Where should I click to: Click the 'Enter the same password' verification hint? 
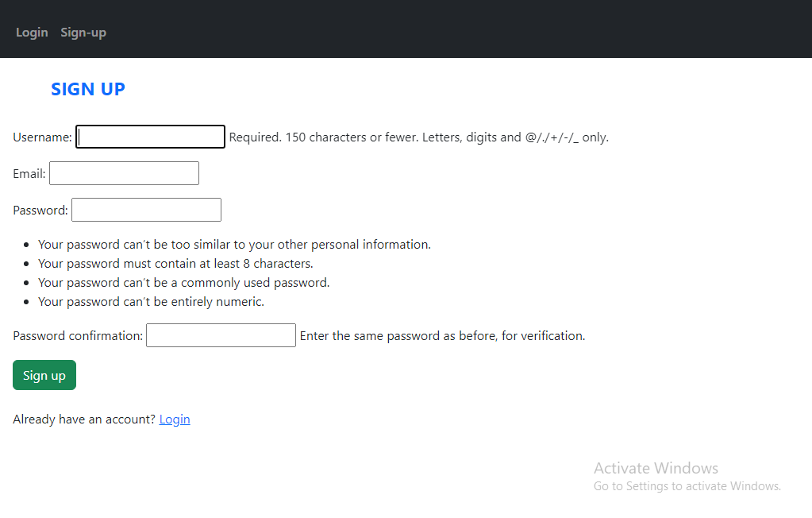pos(443,335)
